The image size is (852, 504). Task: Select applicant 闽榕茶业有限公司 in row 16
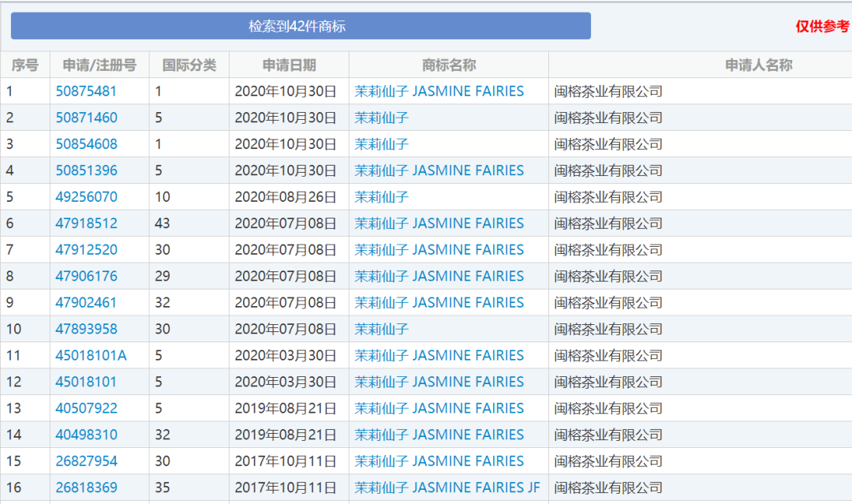tap(608, 487)
